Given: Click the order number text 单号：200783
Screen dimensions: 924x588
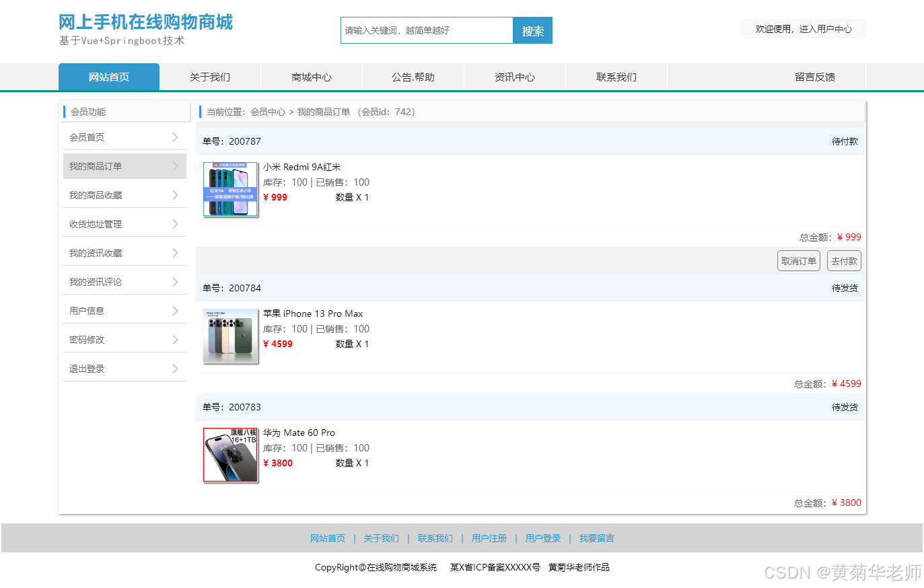Looking at the screenshot, I should coord(232,407).
